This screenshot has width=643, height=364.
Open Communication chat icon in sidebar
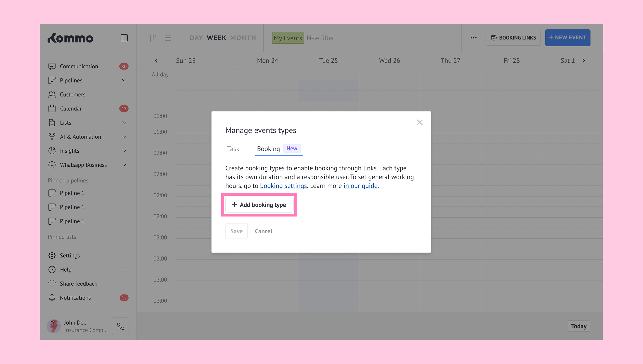tap(52, 66)
